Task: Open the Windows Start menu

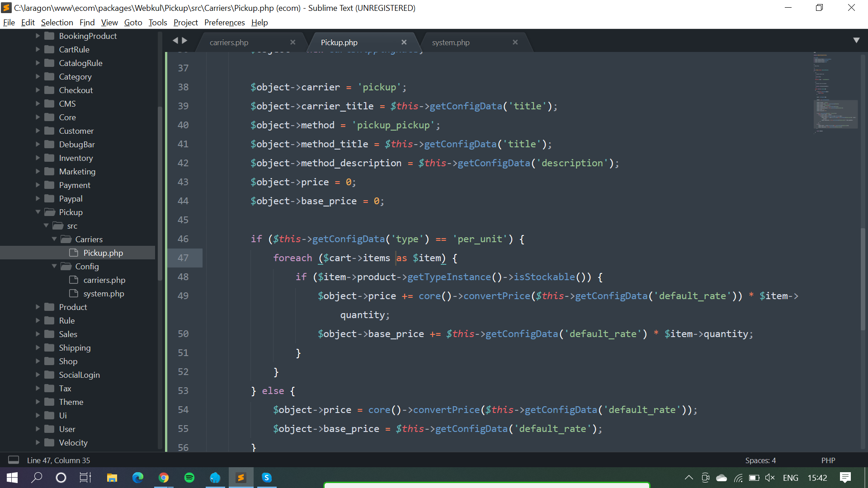Action: pos(12,478)
